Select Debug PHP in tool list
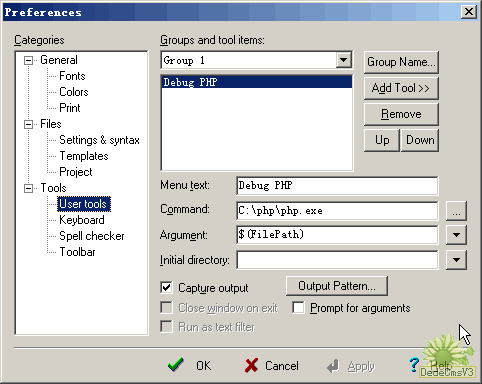Screen dimensions: 482x384 [x=256, y=82]
